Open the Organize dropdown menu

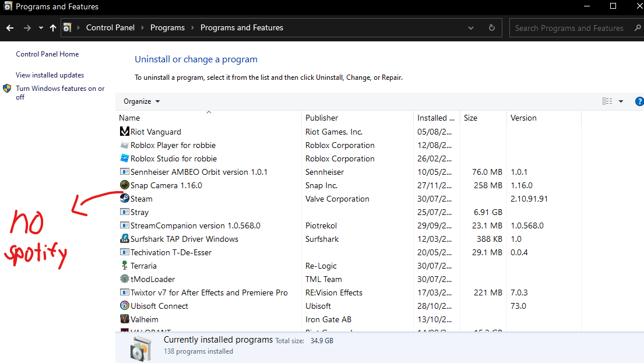click(x=141, y=101)
